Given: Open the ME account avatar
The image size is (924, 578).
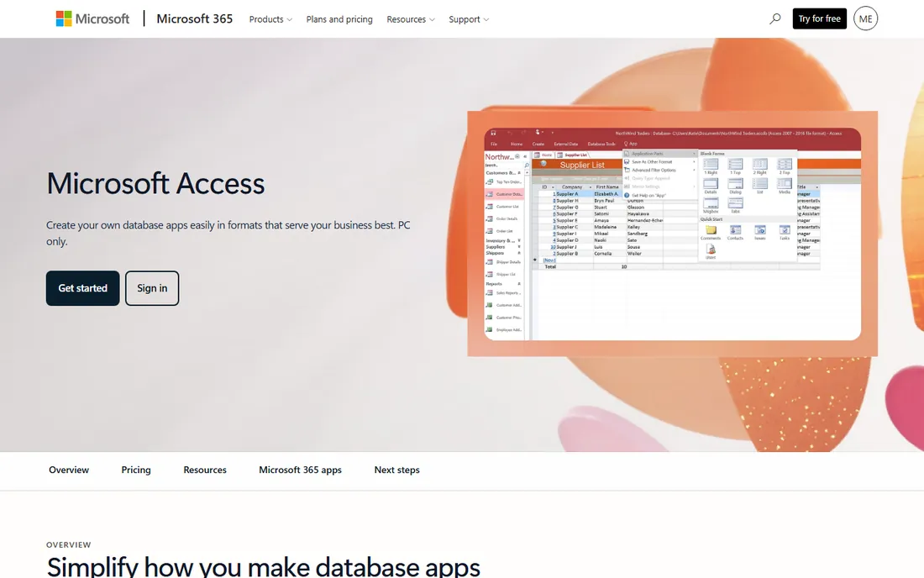Looking at the screenshot, I should coord(865,18).
